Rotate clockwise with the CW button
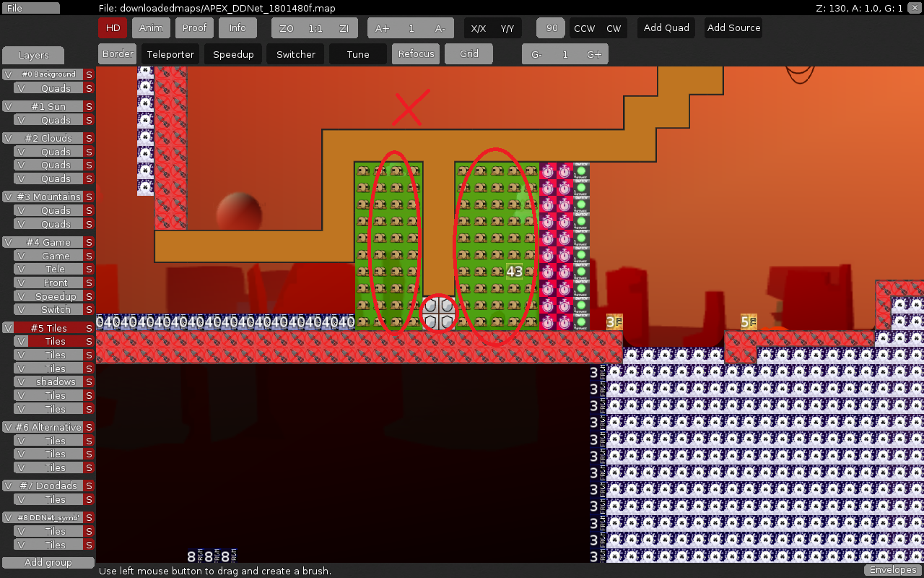The width and height of the screenshot is (924, 578). tap(614, 28)
